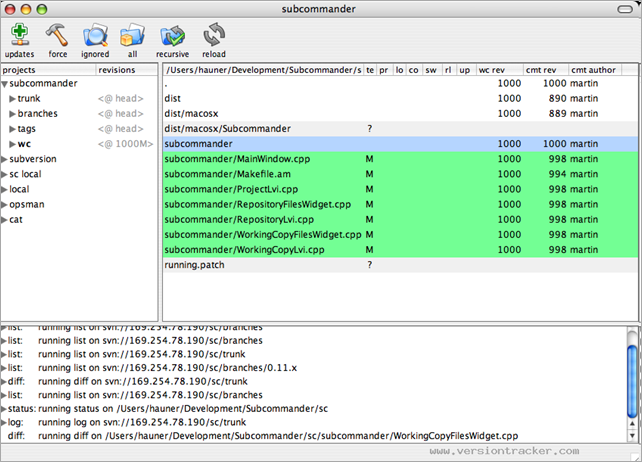Expand the branches tree node
This screenshot has height=462, width=642.
click(x=12, y=114)
